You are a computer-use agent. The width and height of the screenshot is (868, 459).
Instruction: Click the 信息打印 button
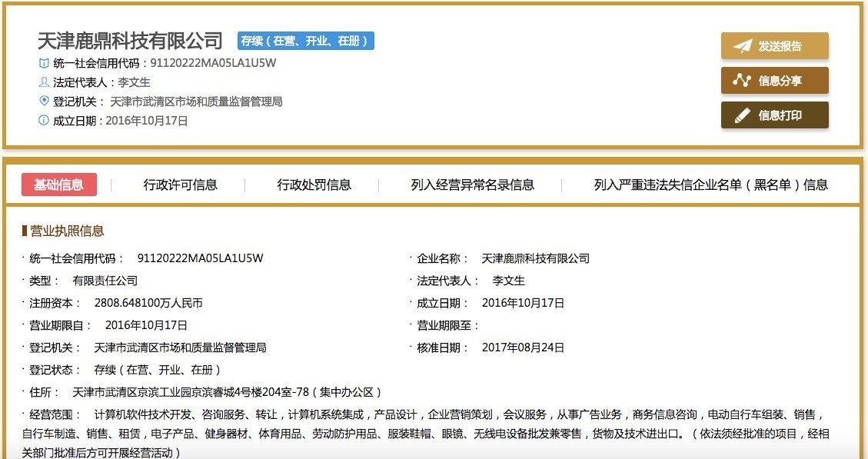coord(774,115)
